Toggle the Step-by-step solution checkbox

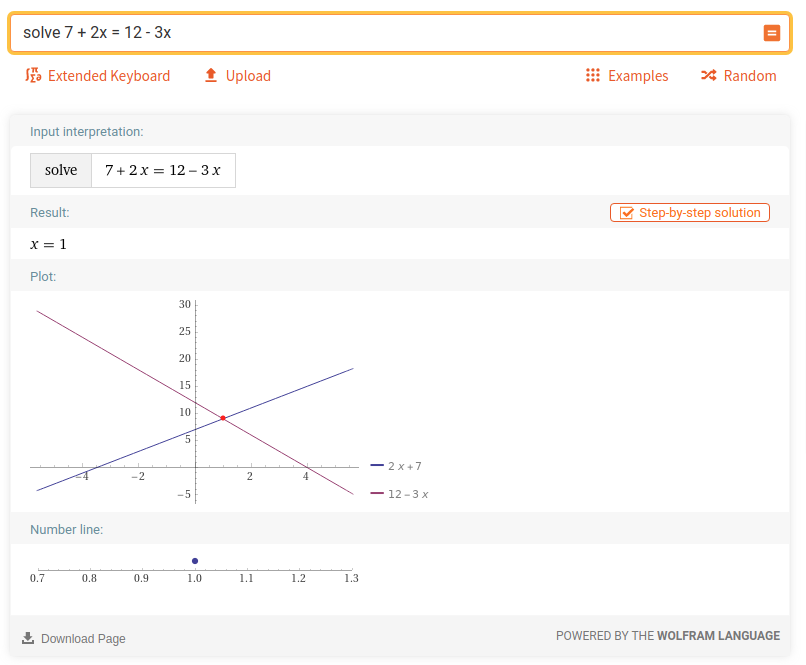[627, 213]
